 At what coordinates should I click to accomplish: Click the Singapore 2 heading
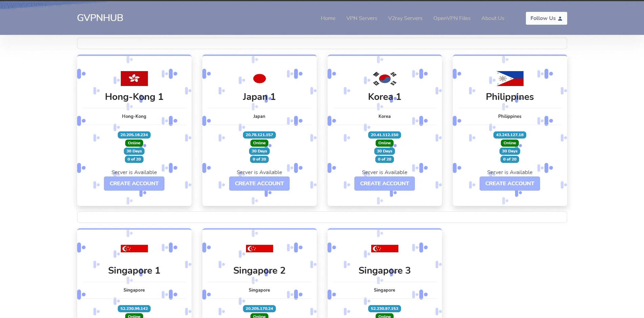(259, 271)
